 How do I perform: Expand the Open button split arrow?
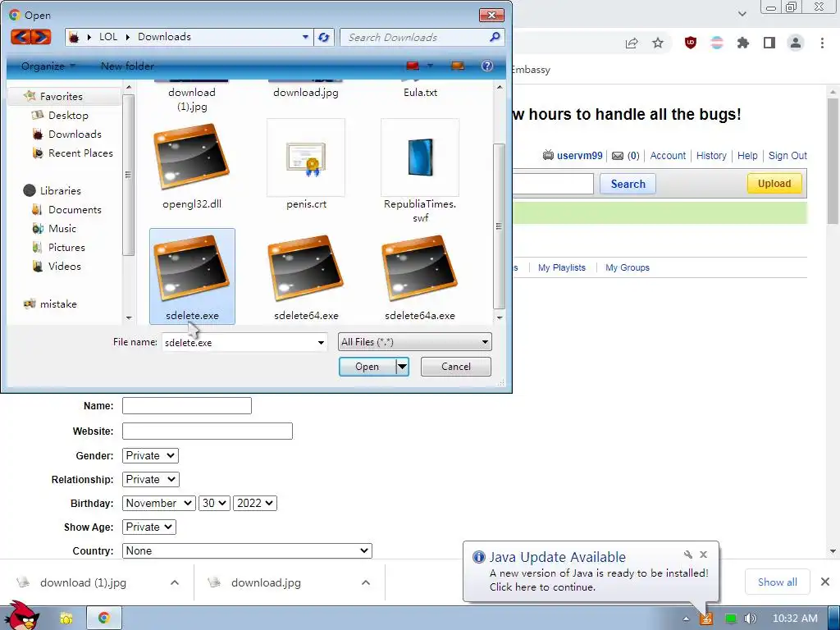(402, 367)
